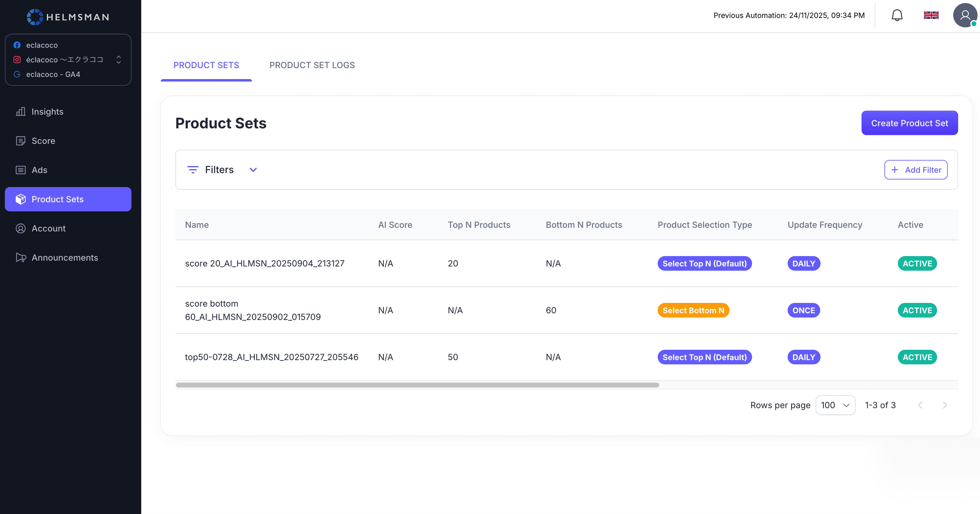Click ACTIVE badge on score 20 row

917,263
